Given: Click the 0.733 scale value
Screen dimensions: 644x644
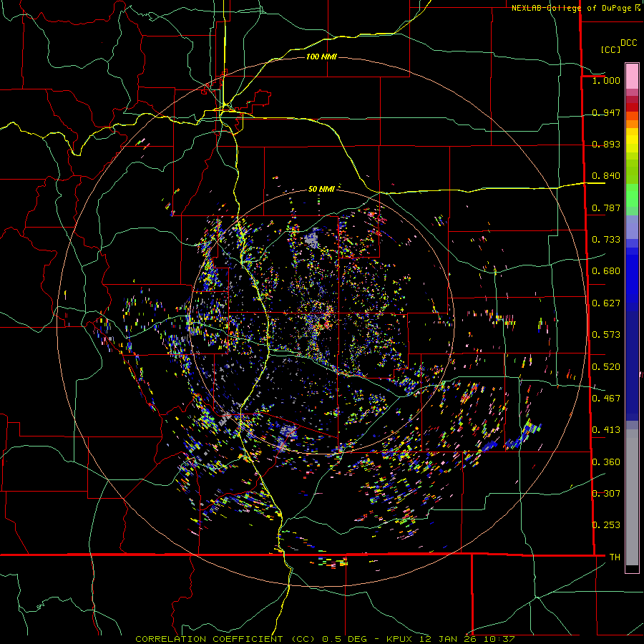Looking at the screenshot, I should (x=606, y=240).
